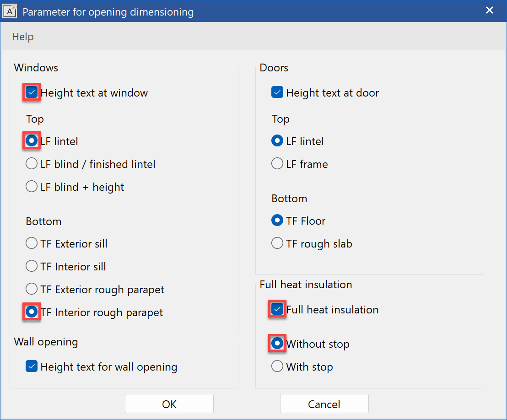The height and width of the screenshot is (420, 507).
Task: Choose LF blind / finished lintel option
Action: click(32, 164)
